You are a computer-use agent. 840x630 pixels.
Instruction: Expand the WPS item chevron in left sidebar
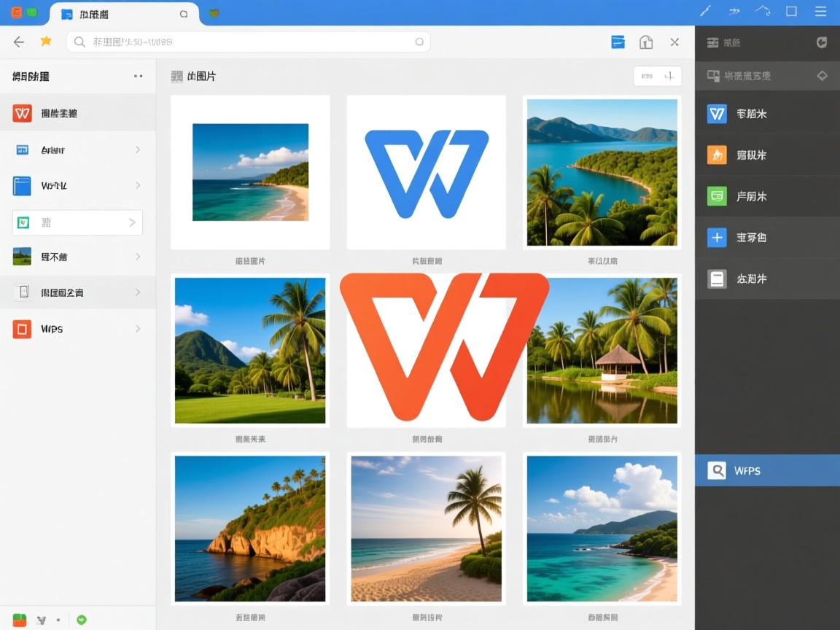click(x=138, y=329)
